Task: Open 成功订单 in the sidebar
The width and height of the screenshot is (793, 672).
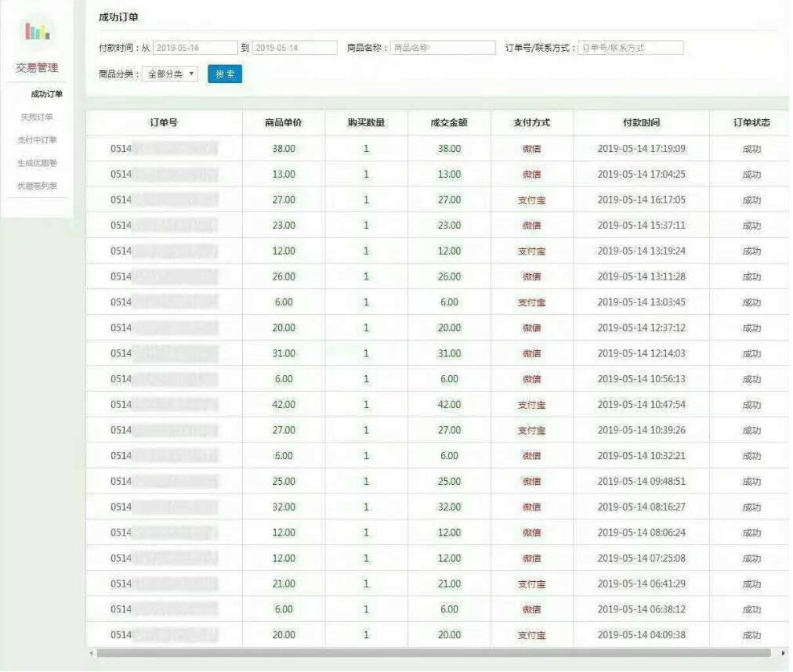Action: coord(46,94)
